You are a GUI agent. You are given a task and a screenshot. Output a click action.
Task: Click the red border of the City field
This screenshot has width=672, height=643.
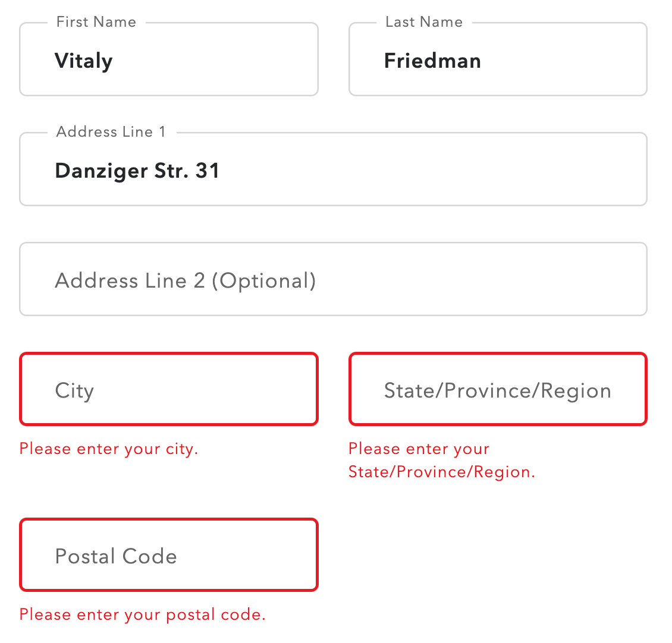pyautogui.click(x=169, y=353)
